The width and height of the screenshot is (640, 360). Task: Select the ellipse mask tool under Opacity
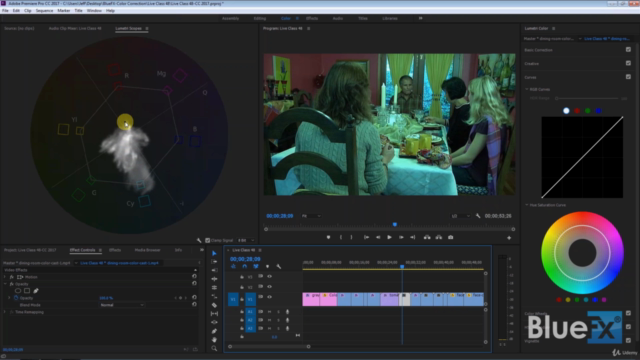[18, 291]
